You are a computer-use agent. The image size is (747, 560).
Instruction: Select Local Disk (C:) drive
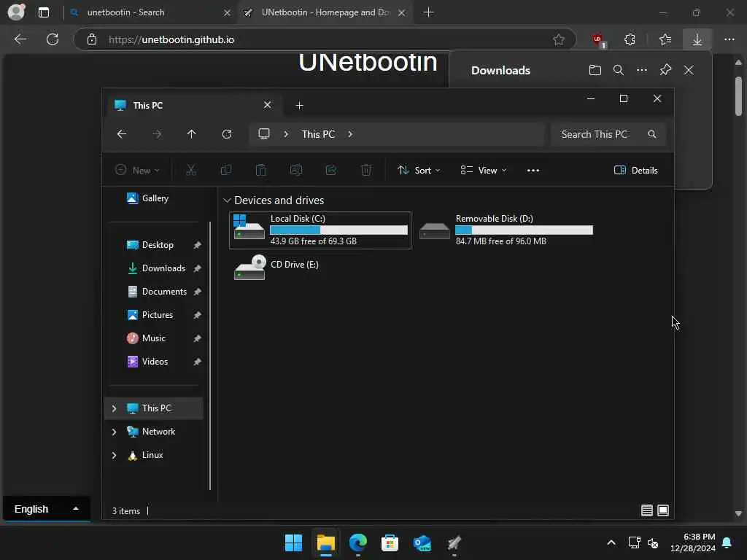[x=320, y=230]
